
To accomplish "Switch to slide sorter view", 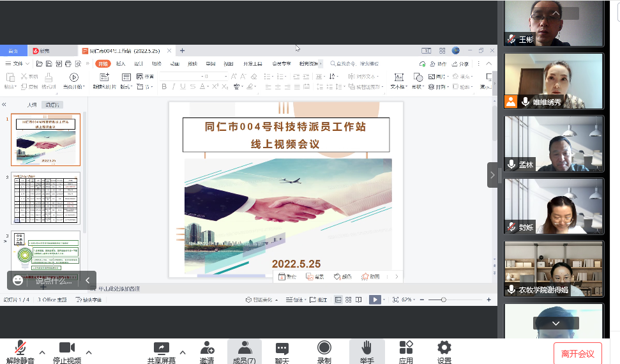I will click(x=349, y=300).
